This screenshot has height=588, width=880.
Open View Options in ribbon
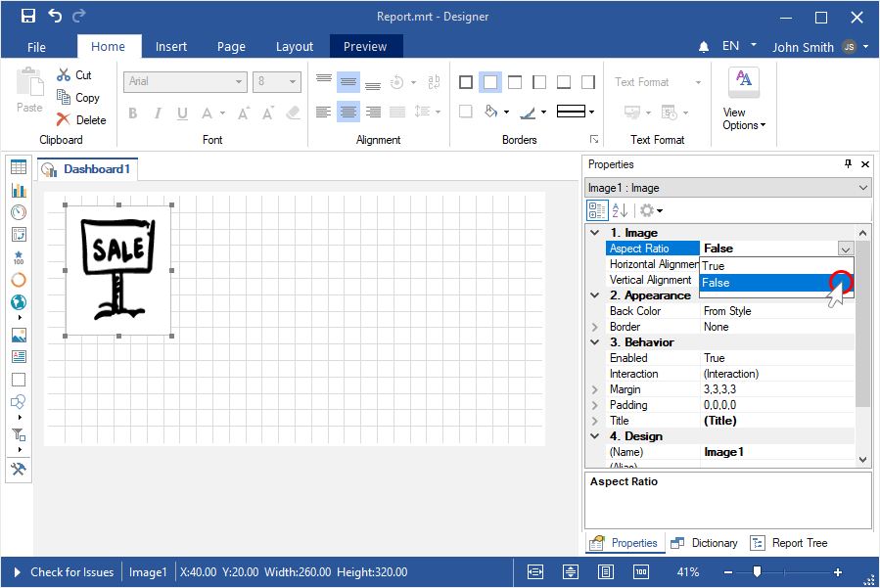click(x=744, y=99)
